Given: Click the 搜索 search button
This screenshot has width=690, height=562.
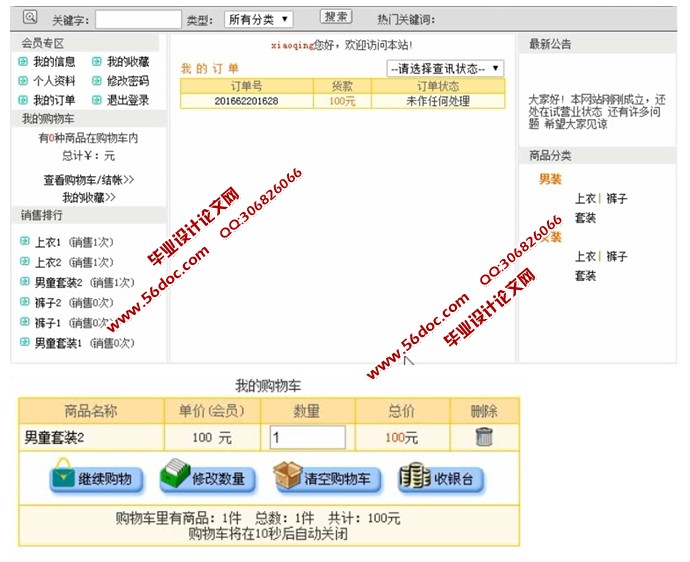Looking at the screenshot, I should coord(336,17).
